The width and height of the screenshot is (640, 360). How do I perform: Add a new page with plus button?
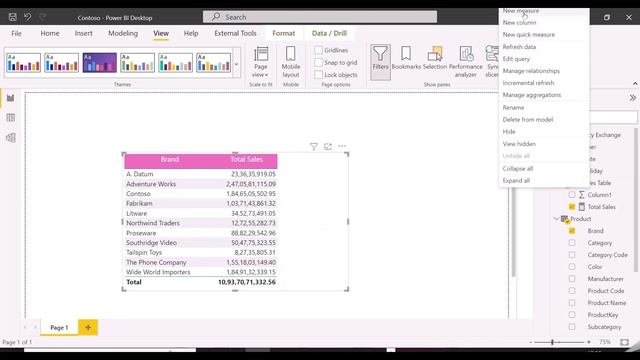[x=88, y=327]
